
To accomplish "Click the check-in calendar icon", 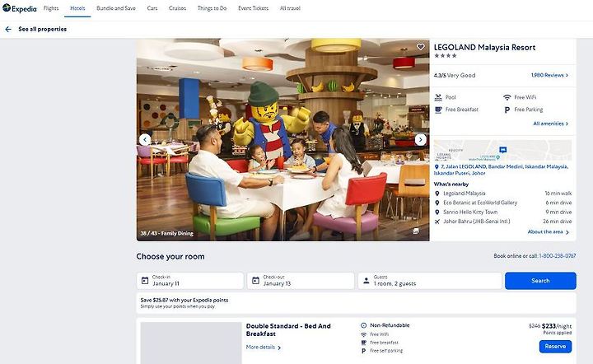I will (145, 281).
